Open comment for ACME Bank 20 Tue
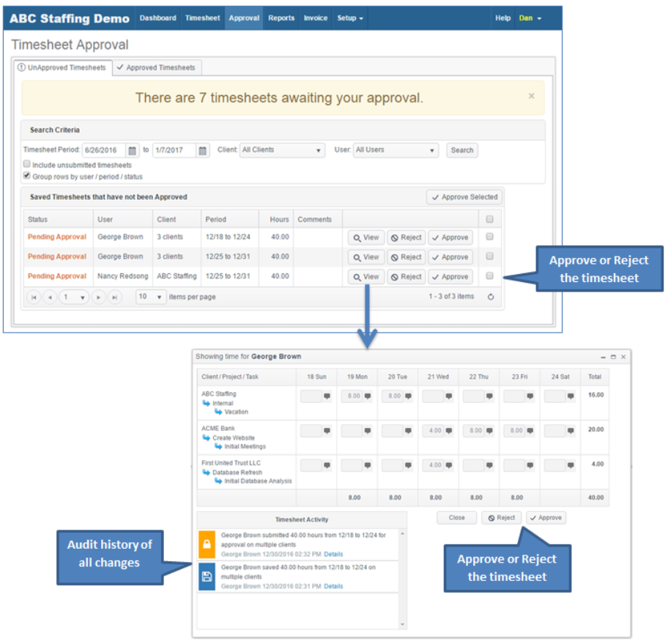Image resolution: width=668 pixels, height=644 pixels. point(408,431)
